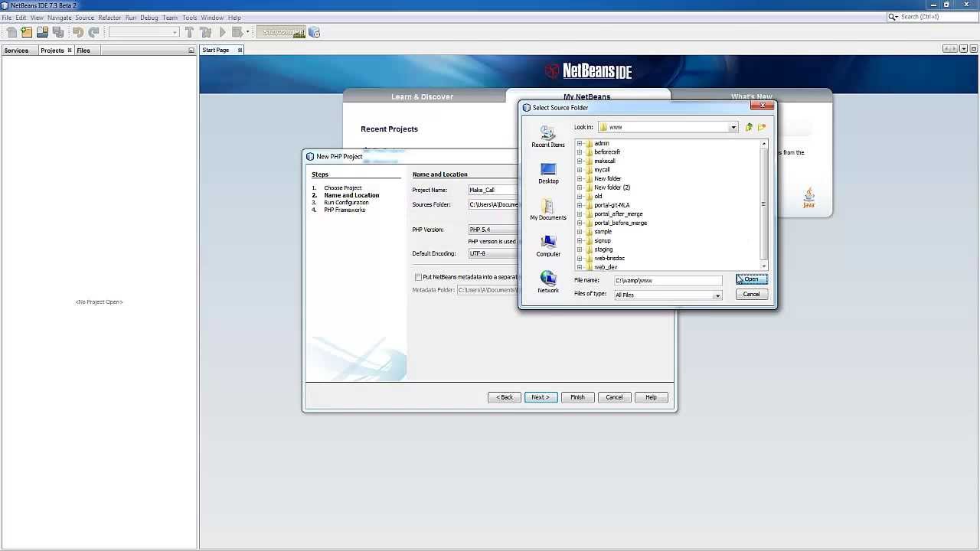
Task: Open the Look in dropdown
Action: (x=733, y=127)
